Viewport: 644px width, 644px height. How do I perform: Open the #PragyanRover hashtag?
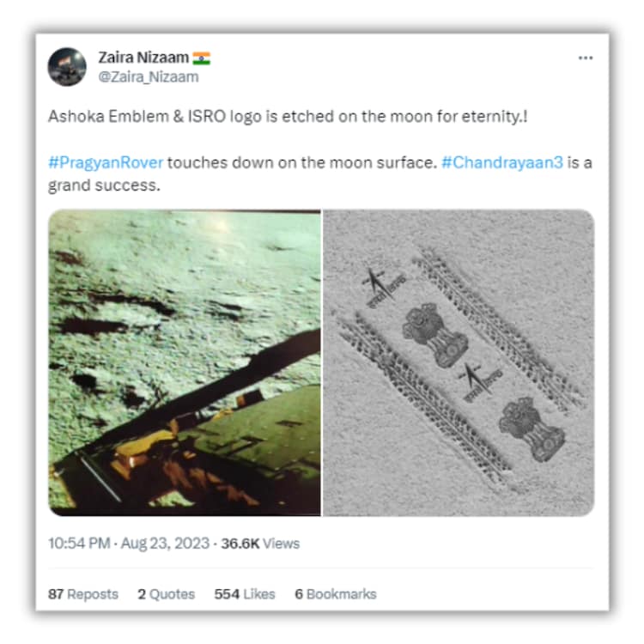tap(106, 162)
